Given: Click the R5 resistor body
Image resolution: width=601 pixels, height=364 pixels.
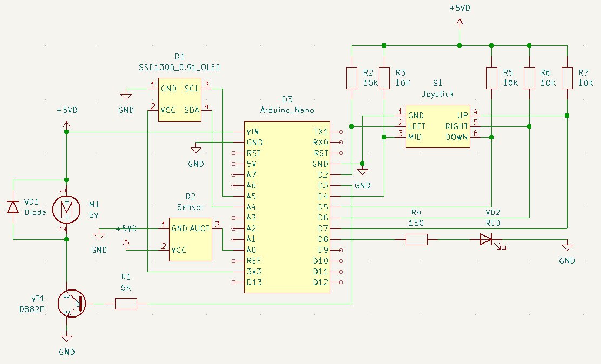Looking at the screenshot, I should (491, 78).
